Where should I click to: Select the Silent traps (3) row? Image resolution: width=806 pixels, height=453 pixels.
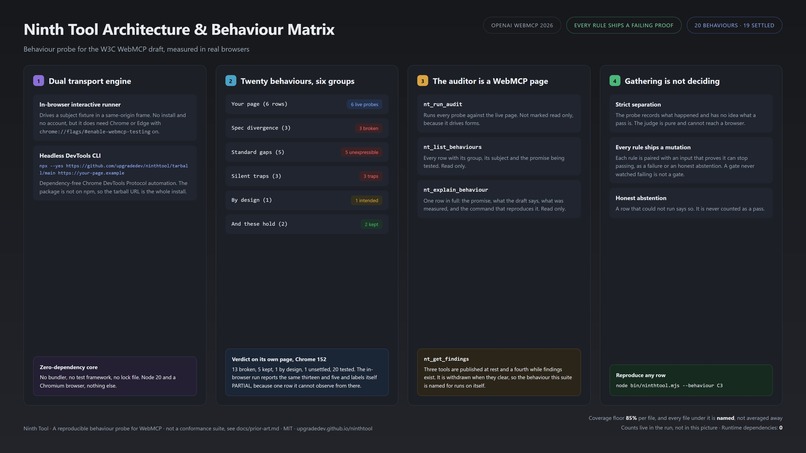point(306,176)
